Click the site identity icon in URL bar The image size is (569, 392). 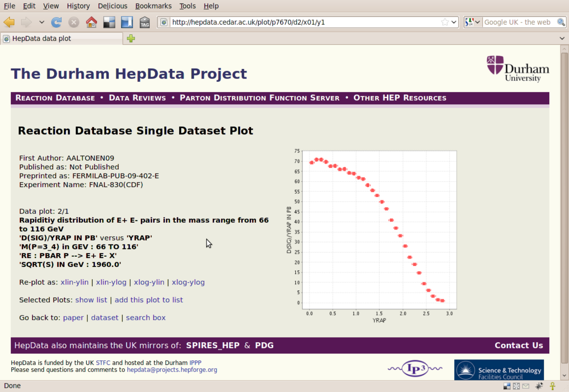tap(164, 22)
